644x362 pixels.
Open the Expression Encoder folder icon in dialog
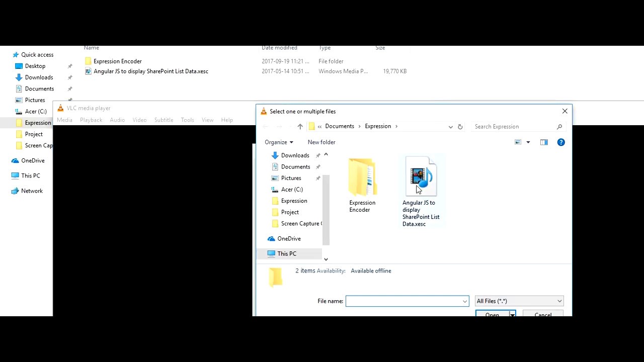tap(362, 177)
